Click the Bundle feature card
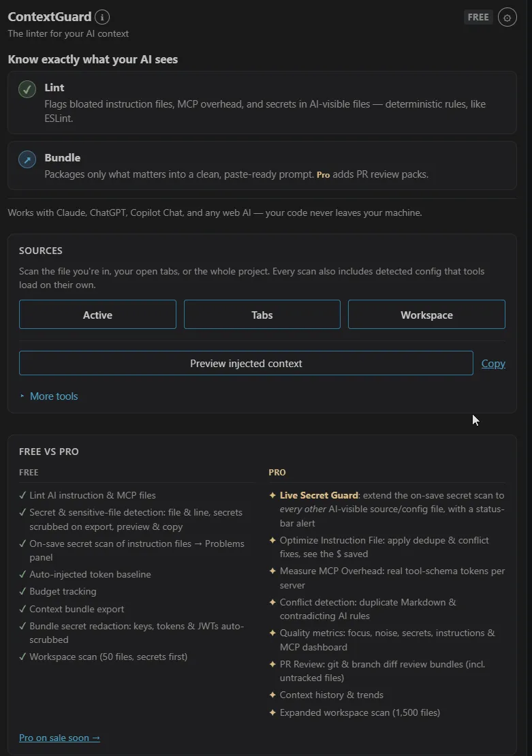532x756 pixels. coord(262,166)
